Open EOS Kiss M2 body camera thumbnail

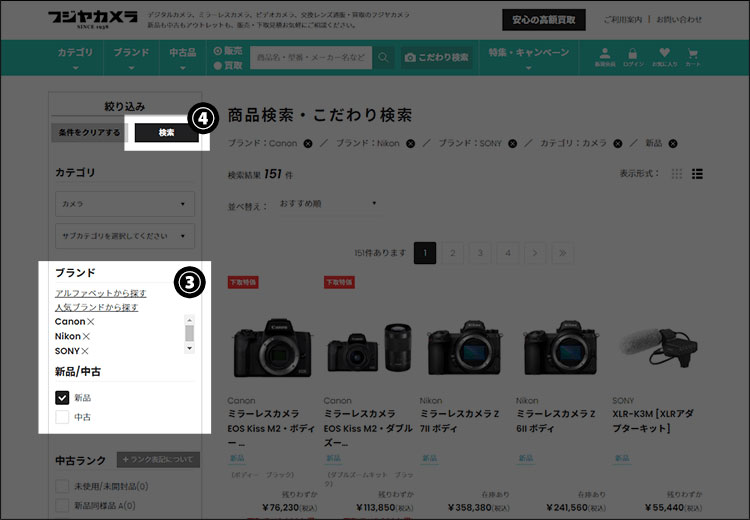273,348
